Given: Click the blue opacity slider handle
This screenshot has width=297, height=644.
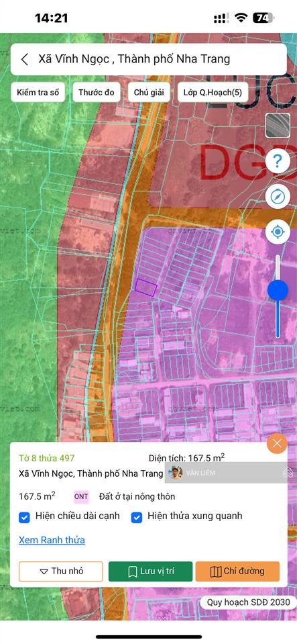Looking at the screenshot, I should point(278,290).
